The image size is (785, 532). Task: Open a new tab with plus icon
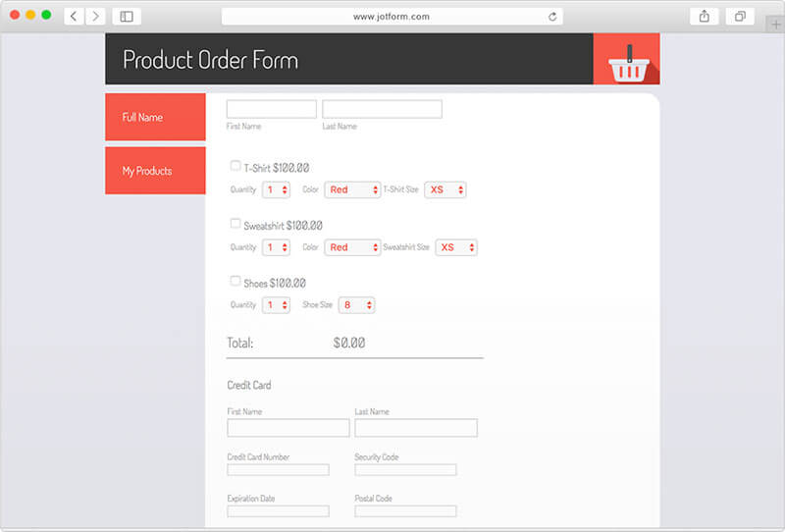(775, 24)
